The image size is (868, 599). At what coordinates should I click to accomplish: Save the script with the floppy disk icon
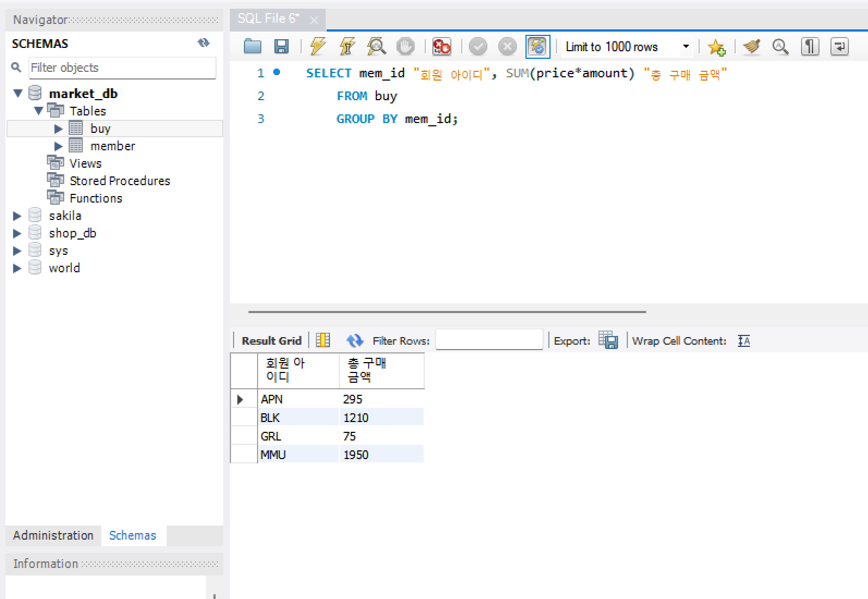281,47
